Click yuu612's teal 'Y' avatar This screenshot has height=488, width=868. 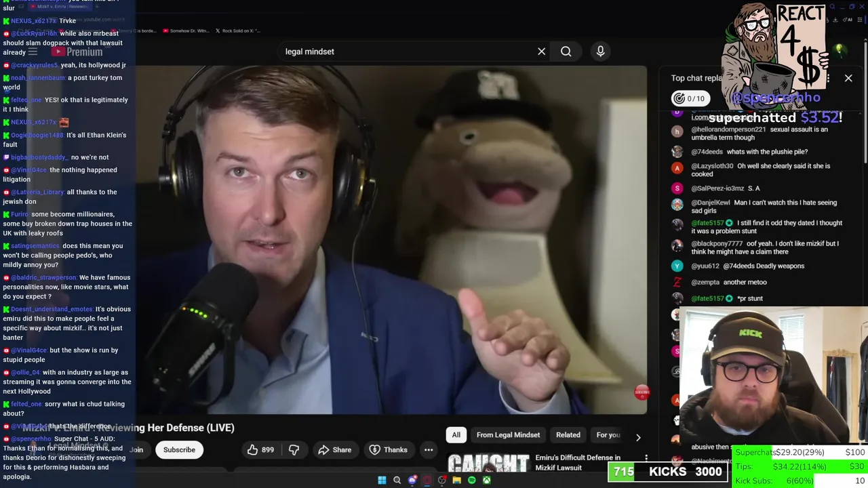pos(677,266)
